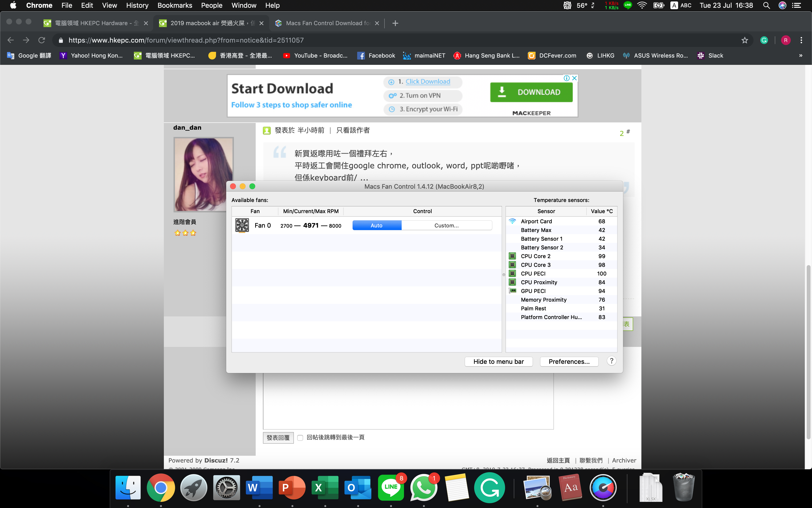The height and width of the screenshot is (508, 812).
Task: Select Platform Controller Hub sensor row
Action: tap(561, 317)
